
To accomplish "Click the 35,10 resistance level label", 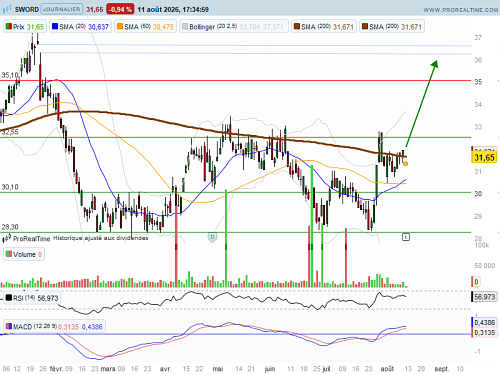I will 10,75.
